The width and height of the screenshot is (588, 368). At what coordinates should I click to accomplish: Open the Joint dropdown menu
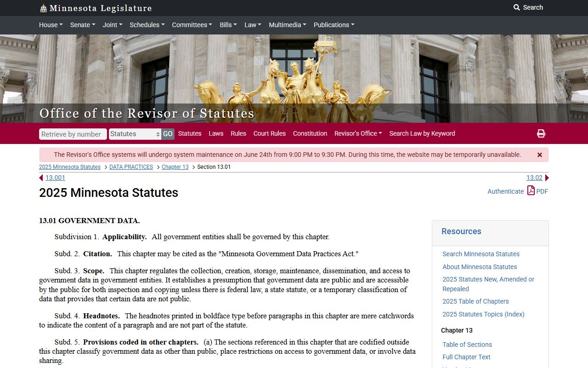point(113,25)
